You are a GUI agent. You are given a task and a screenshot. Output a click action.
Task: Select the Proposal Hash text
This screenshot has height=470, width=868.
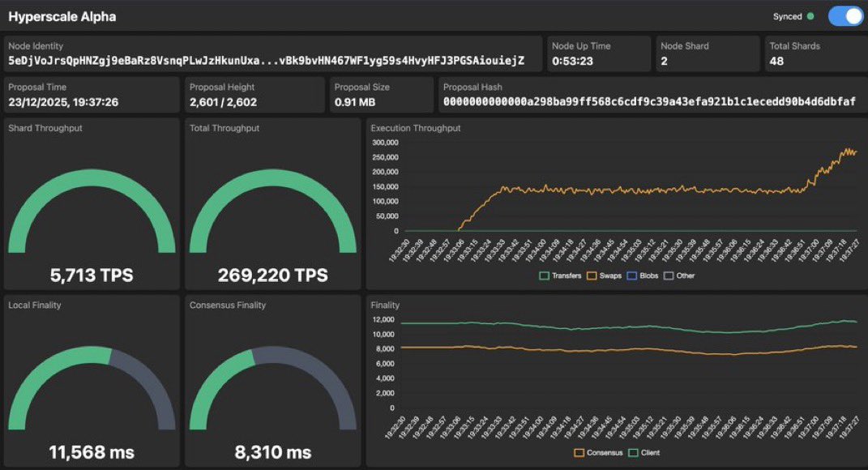tap(652, 101)
